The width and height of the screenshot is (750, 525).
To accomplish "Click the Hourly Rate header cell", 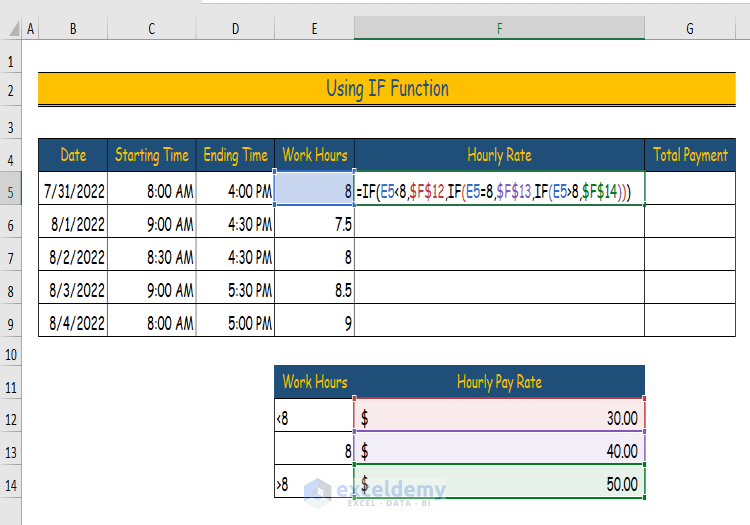I will 499,155.
